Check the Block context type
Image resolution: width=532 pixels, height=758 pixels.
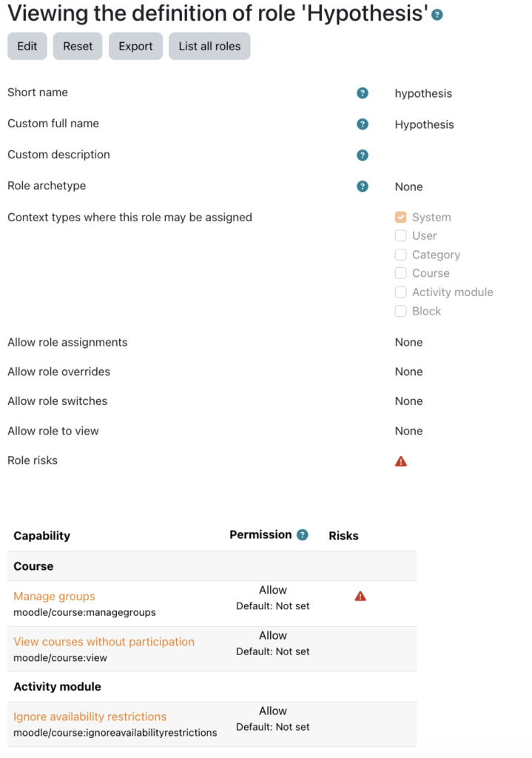point(400,311)
